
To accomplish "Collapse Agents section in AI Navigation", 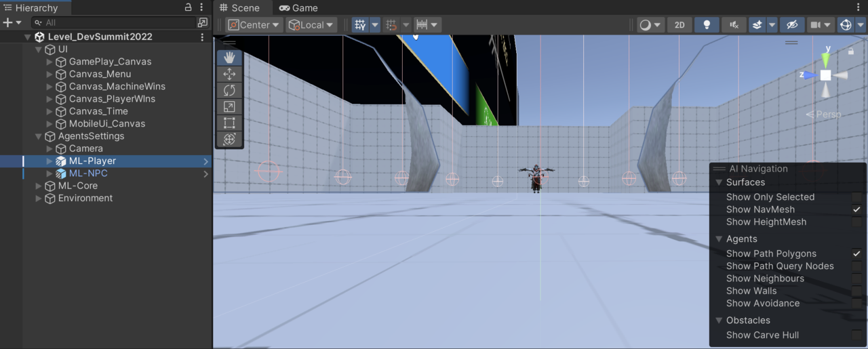I will pos(719,239).
